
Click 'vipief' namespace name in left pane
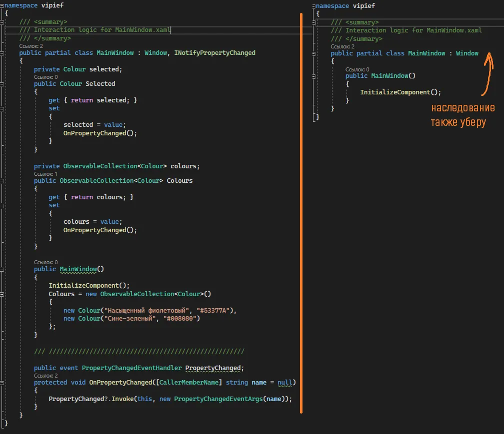[x=52, y=5]
